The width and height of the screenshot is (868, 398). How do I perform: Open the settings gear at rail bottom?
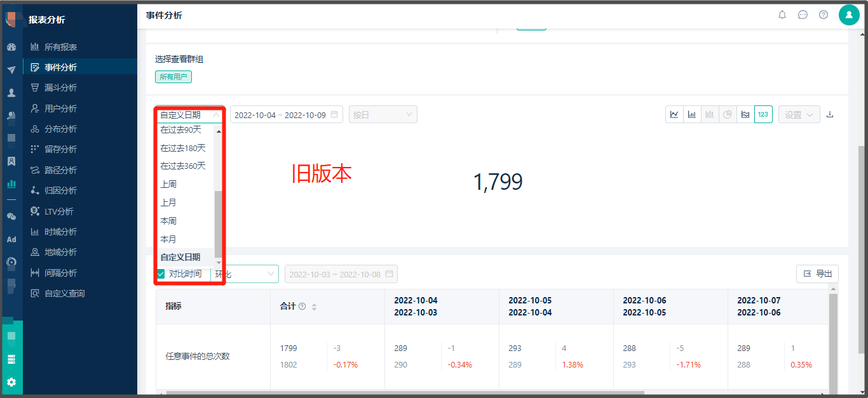[x=11, y=382]
